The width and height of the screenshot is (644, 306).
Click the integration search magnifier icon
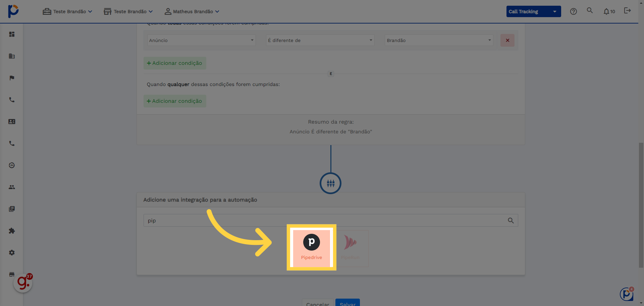pyautogui.click(x=511, y=220)
